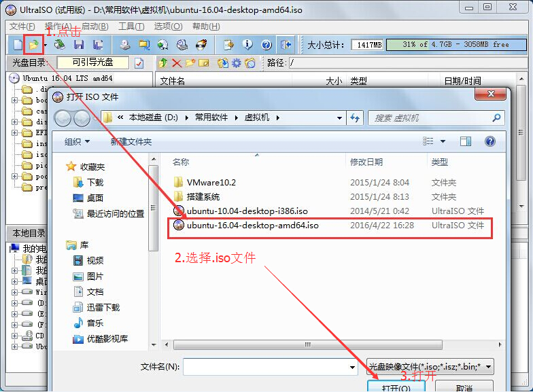
Task: Open the view options dropdown arrow
Action: pos(443,141)
